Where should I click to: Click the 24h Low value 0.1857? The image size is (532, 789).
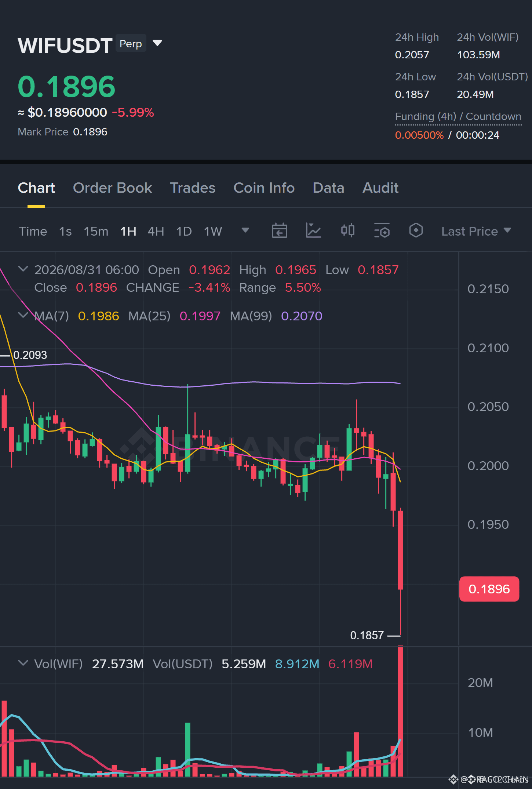pyautogui.click(x=412, y=94)
